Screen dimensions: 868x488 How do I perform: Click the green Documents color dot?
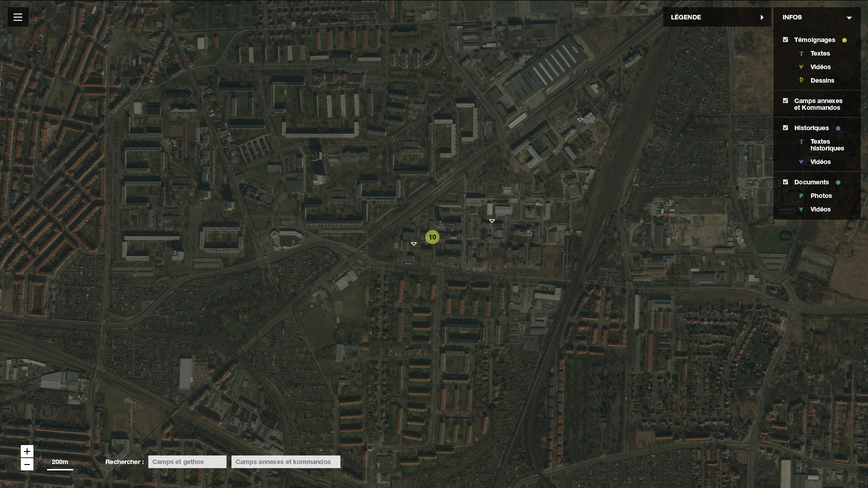[838, 183]
